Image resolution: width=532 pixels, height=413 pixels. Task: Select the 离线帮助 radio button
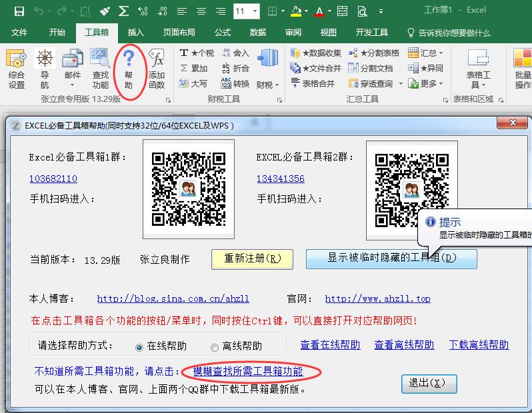pyautogui.click(x=215, y=346)
